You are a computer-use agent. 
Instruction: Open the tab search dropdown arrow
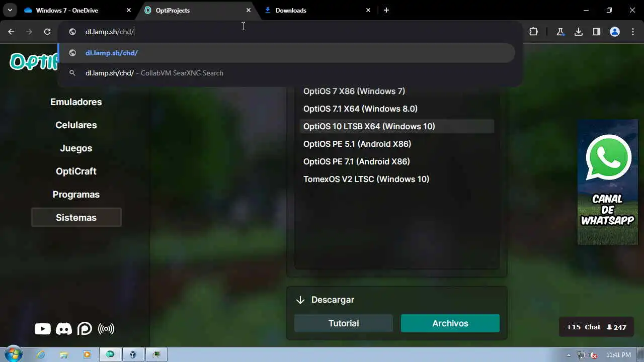[x=10, y=10]
